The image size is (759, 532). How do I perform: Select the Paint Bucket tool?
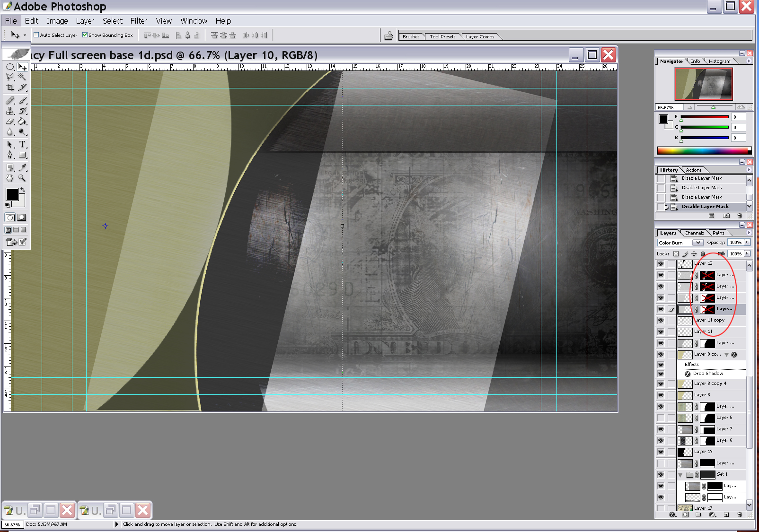pos(22,122)
